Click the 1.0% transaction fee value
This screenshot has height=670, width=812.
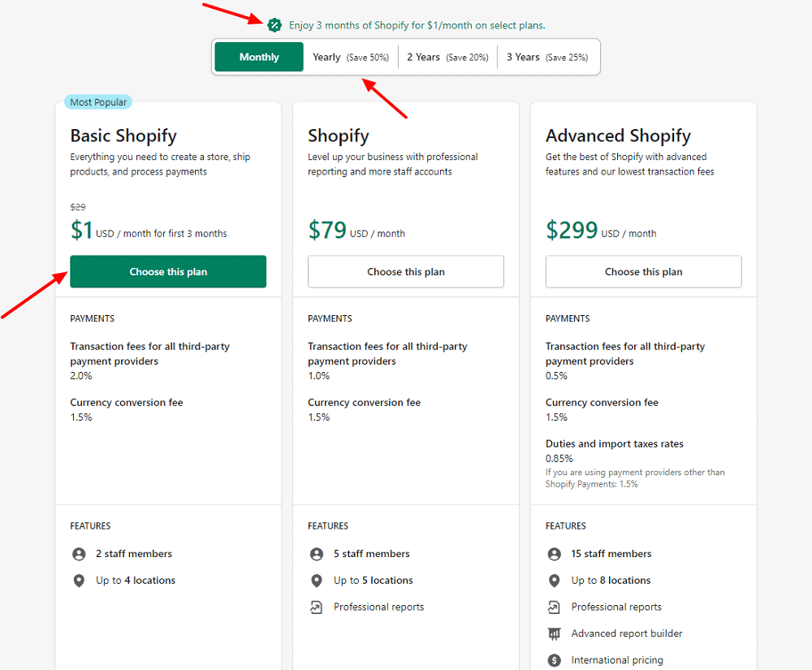pos(319,376)
